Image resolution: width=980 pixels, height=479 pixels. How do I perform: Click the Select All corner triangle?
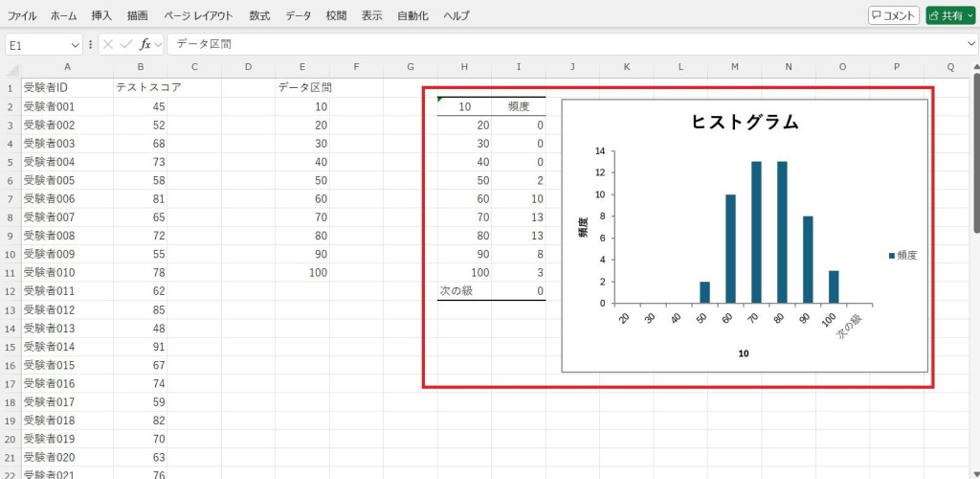11,68
